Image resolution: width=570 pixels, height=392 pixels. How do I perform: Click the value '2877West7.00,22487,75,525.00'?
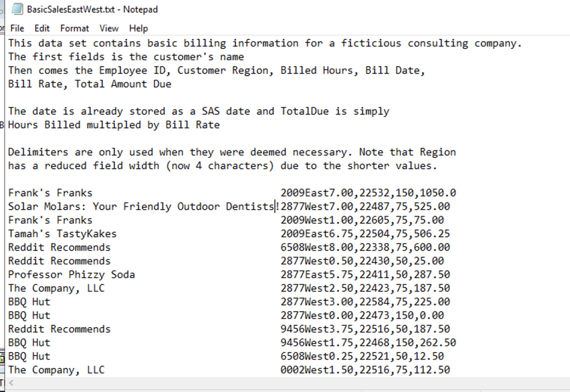tap(365, 207)
